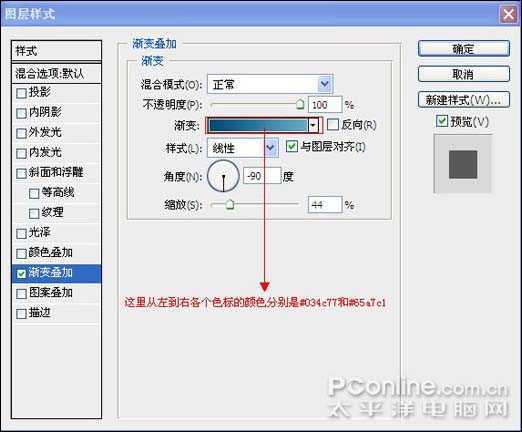Enable the 等高线 checkbox
The image size is (522, 432).
tap(34, 193)
